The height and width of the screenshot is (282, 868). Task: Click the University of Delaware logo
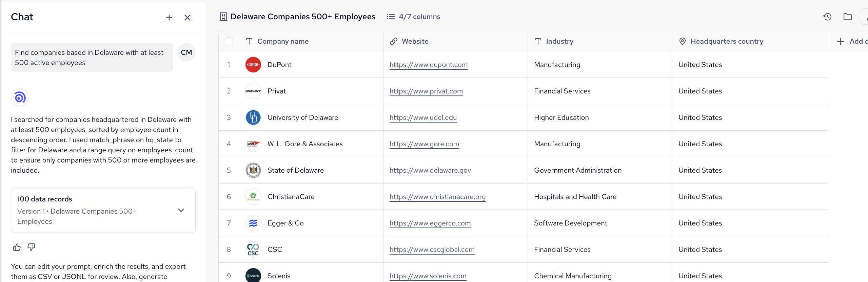pos(253,117)
